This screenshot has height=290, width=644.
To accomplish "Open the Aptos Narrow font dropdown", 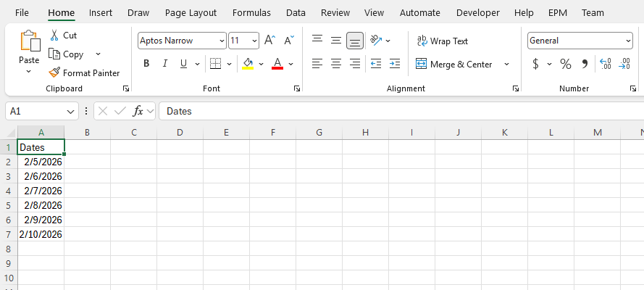I will tap(222, 41).
